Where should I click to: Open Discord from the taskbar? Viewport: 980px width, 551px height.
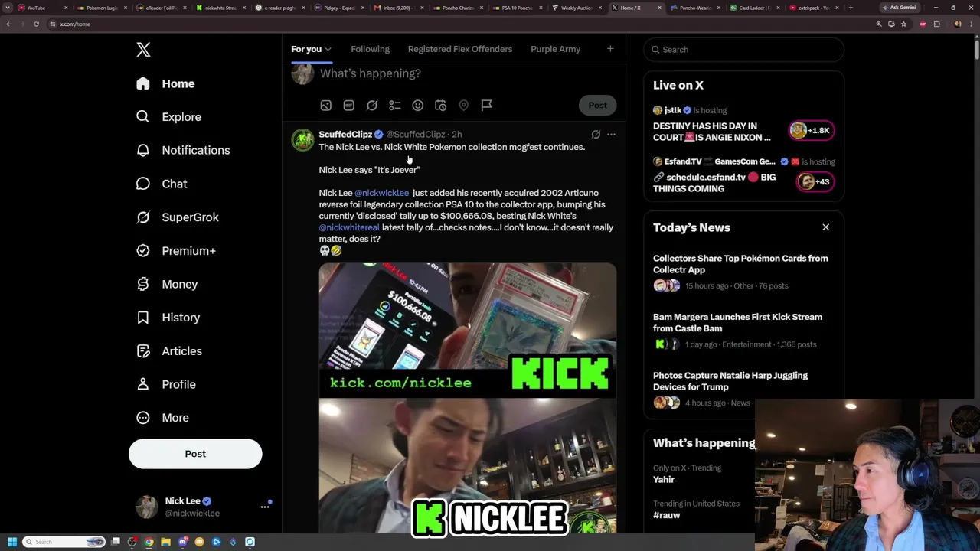point(183,542)
